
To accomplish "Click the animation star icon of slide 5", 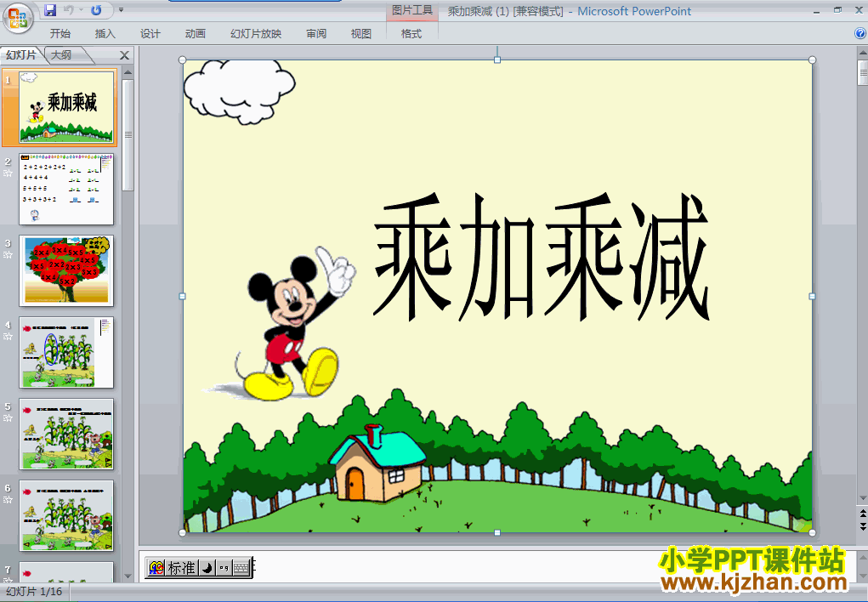I will click(8, 418).
